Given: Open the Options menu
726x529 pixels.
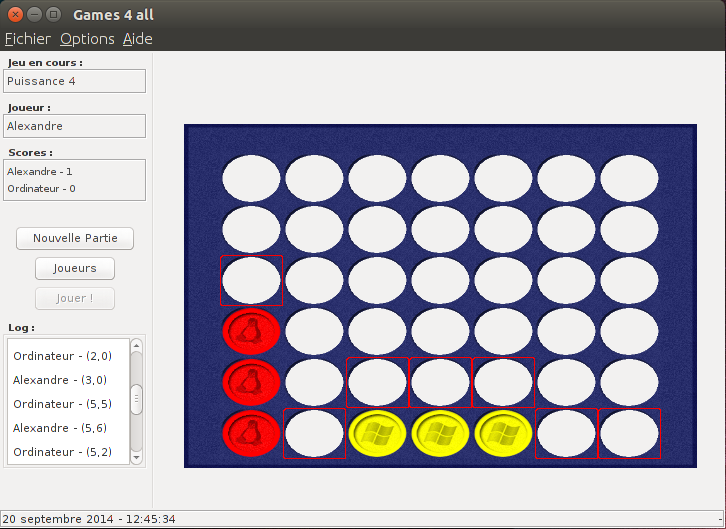Looking at the screenshot, I should tap(87, 39).
